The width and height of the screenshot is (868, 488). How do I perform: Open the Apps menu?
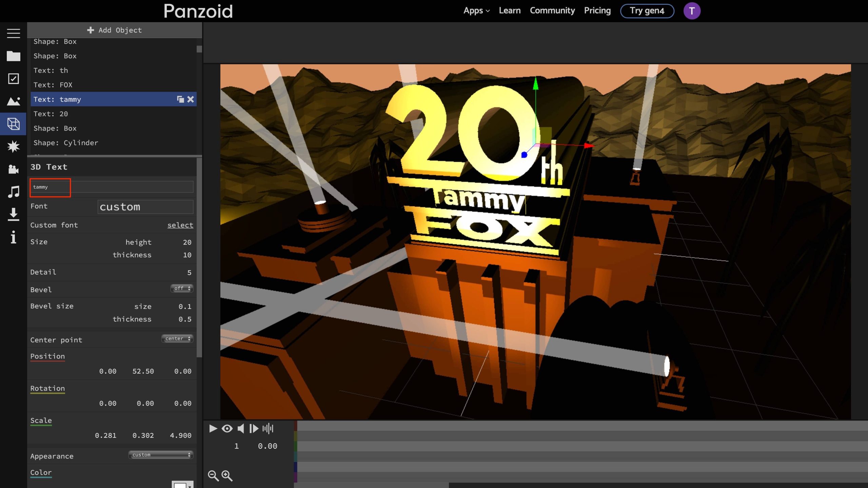click(476, 11)
